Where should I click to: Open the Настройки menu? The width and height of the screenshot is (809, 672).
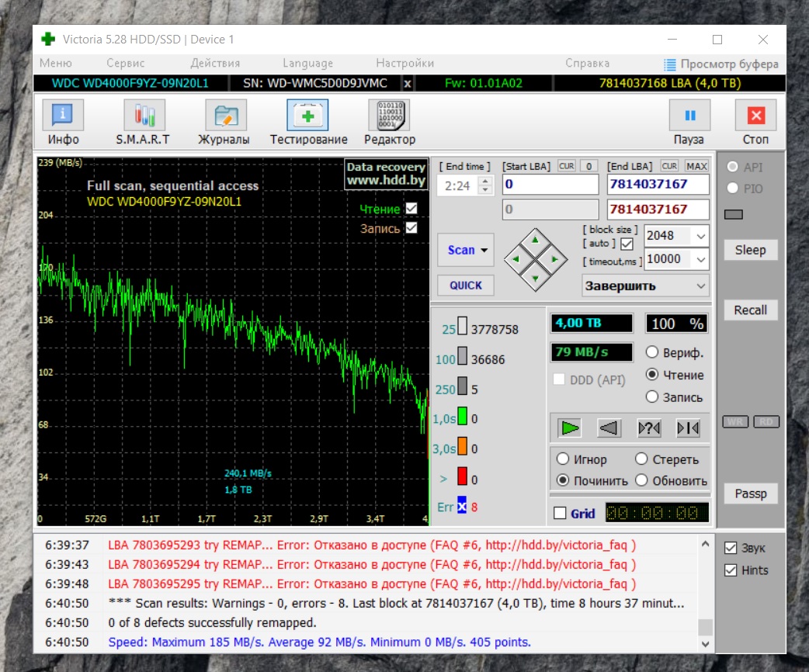click(x=404, y=64)
